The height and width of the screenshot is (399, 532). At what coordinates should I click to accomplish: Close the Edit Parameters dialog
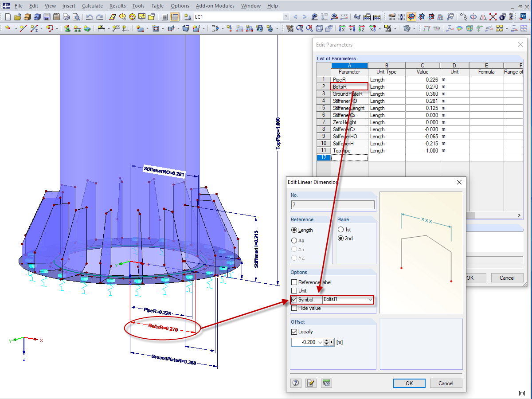520,45
